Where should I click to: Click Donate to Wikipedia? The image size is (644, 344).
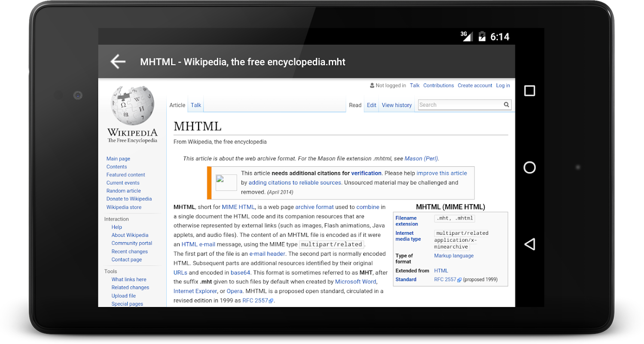(129, 199)
